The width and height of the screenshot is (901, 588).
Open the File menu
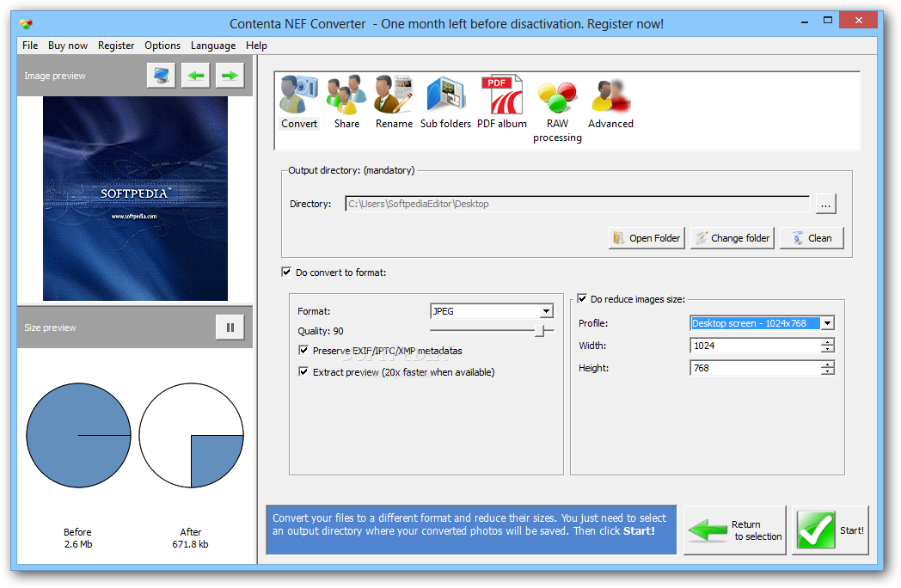tap(30, 46)
